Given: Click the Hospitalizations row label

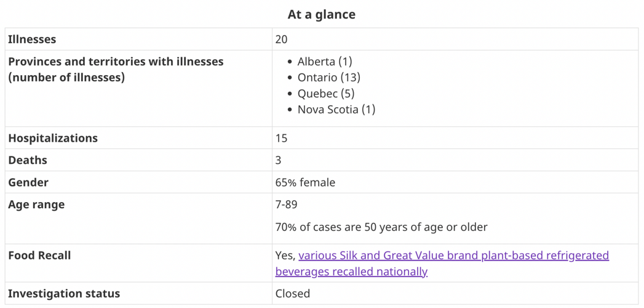Looking at the screenshot, I should (53, 138).
